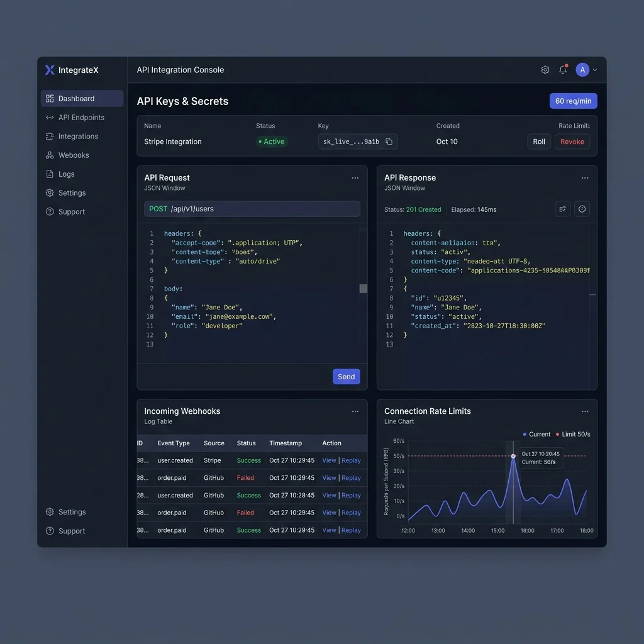The height and width of the screenshot is (644, 644).
Task: Click the Webooks icon in sidebar
Action: coord(50,155)
